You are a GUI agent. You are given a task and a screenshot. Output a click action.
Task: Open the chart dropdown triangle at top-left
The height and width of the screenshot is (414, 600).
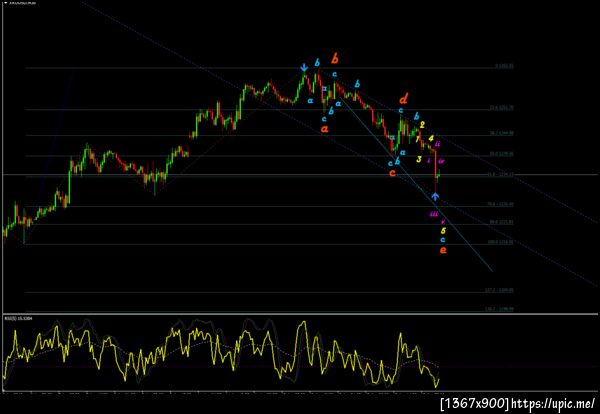pos(5,3)
